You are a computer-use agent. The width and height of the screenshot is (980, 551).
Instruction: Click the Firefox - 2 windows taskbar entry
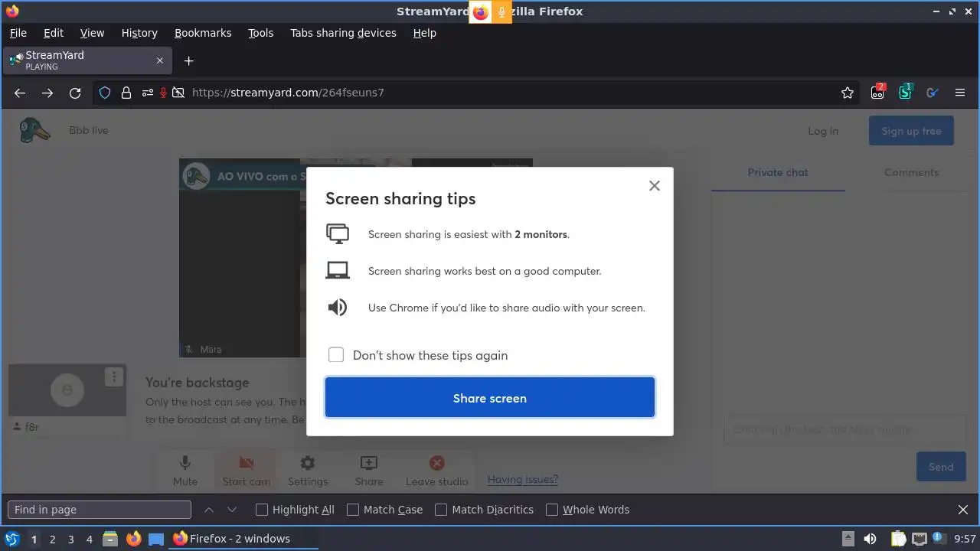tap(242, 539)
